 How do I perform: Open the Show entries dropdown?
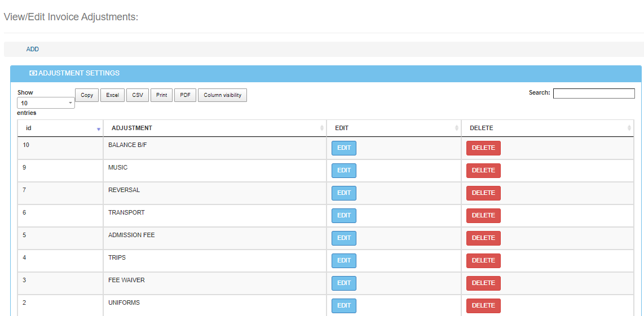click(x=46, y=103)
